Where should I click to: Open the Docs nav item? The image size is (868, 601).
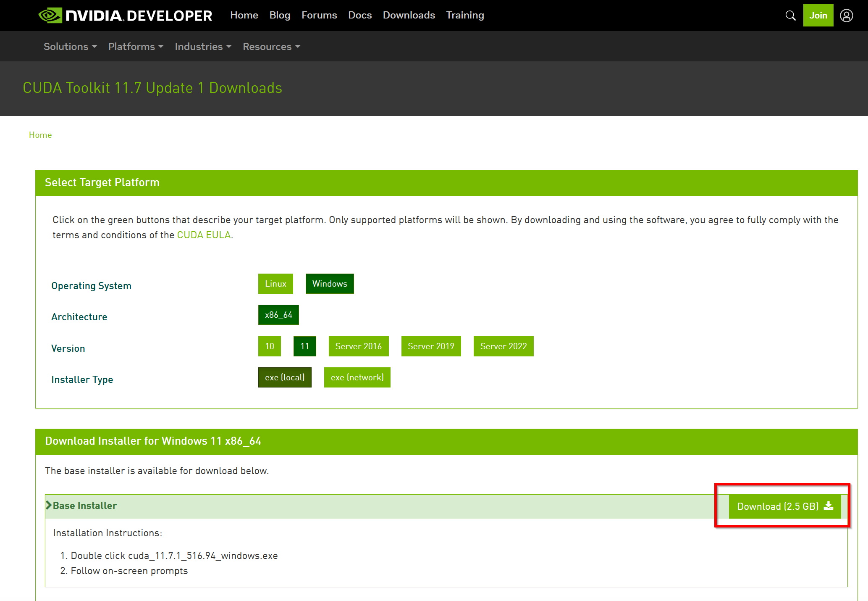click(360, 15)
